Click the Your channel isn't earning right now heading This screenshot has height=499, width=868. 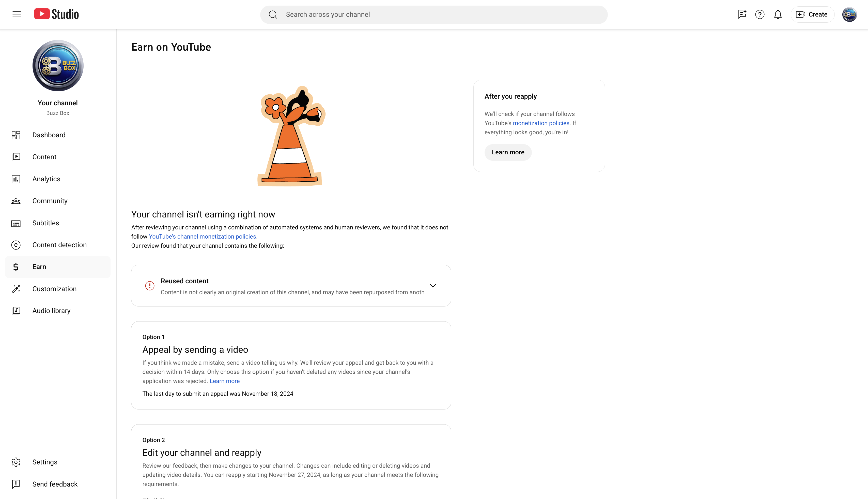point(203,214)
